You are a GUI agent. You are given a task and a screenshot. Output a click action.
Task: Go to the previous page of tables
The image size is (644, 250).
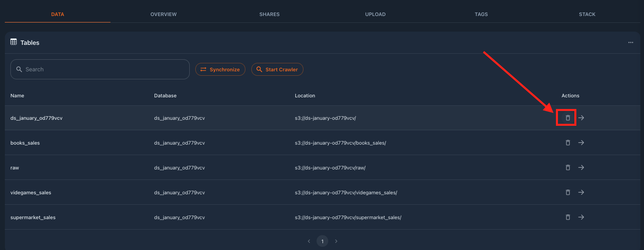[309, 241]
